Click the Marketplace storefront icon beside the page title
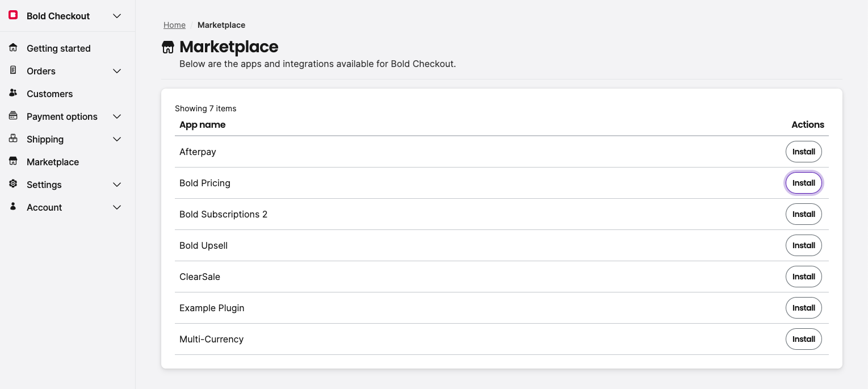Image resolution: width=868 pixels, height=389 pixels. [168, 47]
